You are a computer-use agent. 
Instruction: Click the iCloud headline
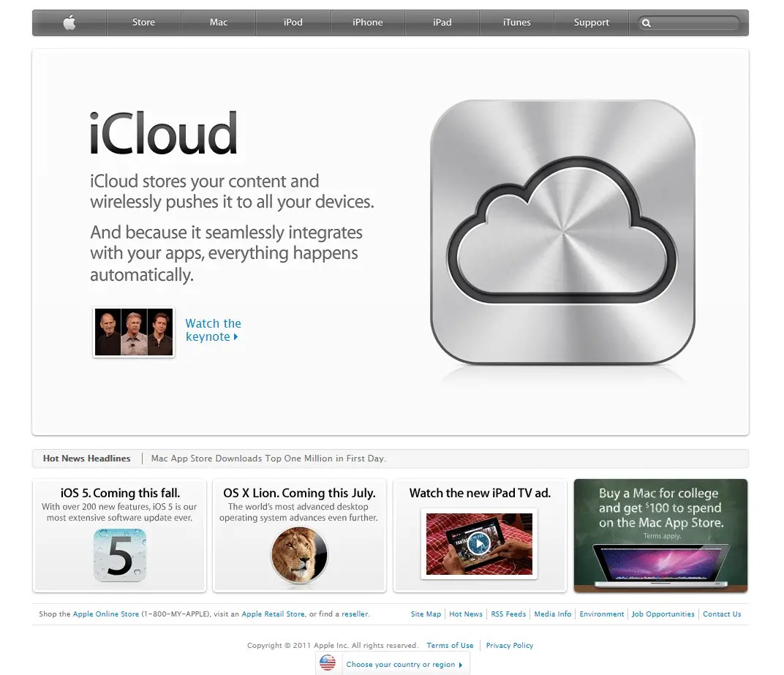(x=163, y=132)
